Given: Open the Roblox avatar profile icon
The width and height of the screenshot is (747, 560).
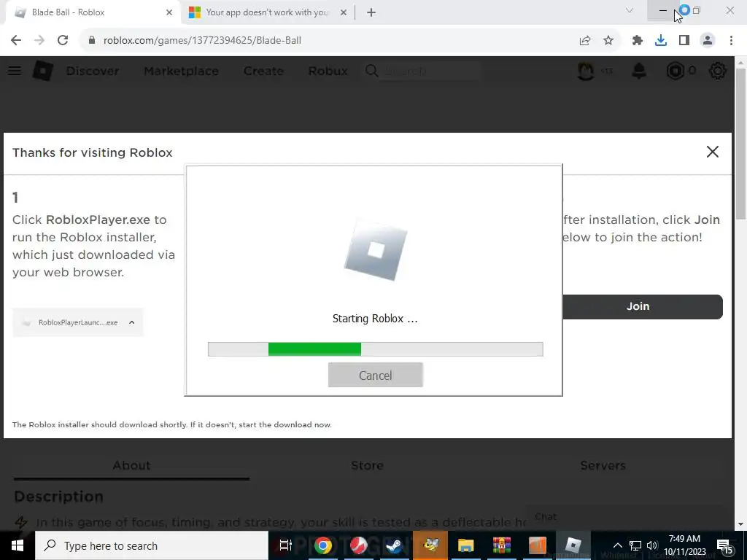Looking at the screenshot, I should pos(586,71).
